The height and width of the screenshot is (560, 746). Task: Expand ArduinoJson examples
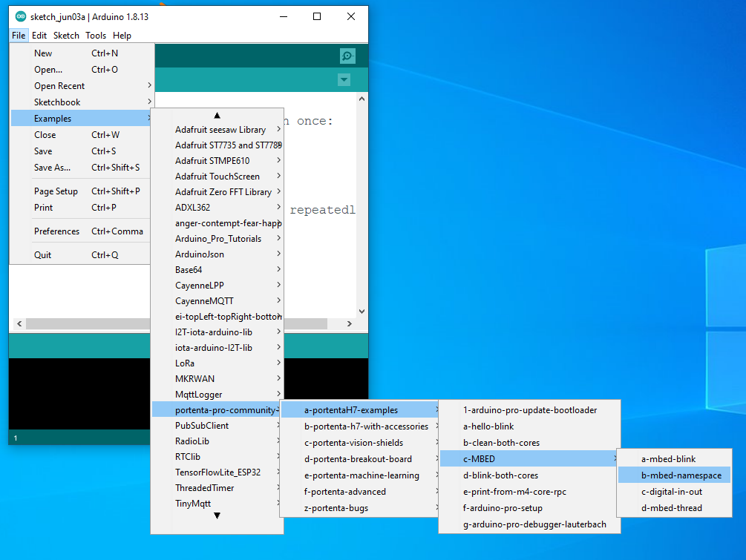coord(217,254)
